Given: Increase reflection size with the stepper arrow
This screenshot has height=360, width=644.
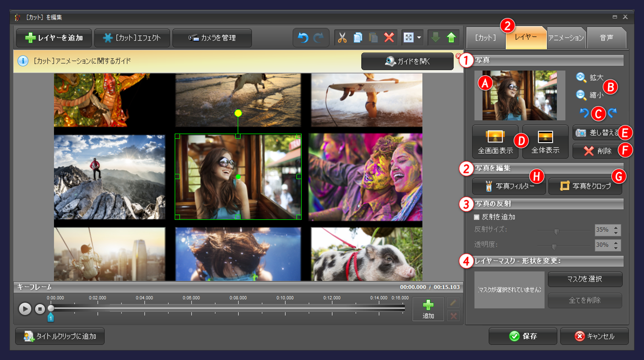Looking at the screenshot, I should click(616, 227).
